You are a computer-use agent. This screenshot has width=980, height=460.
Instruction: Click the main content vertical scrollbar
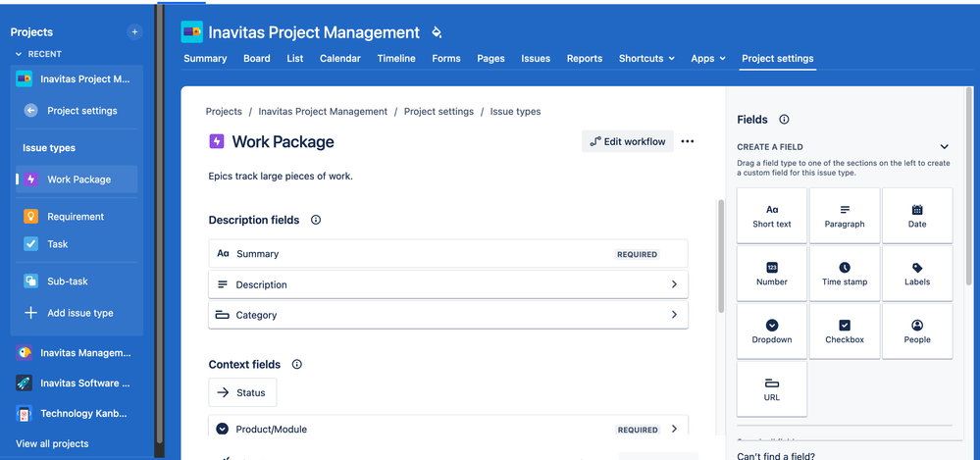pyautogui.click(x=721, y=256)
